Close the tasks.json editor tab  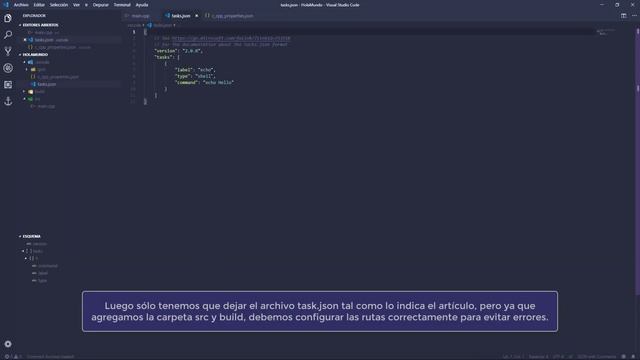coord(196,16)
